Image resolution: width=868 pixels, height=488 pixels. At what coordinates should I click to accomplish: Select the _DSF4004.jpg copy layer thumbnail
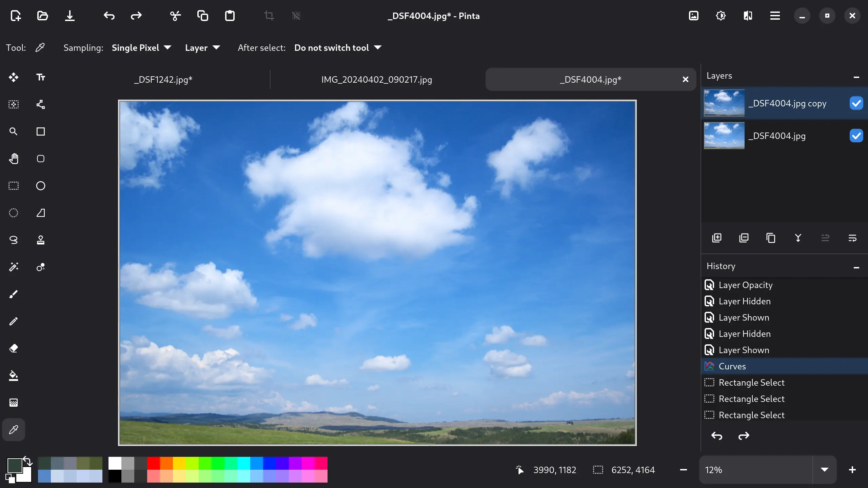[x=724, y=103]
